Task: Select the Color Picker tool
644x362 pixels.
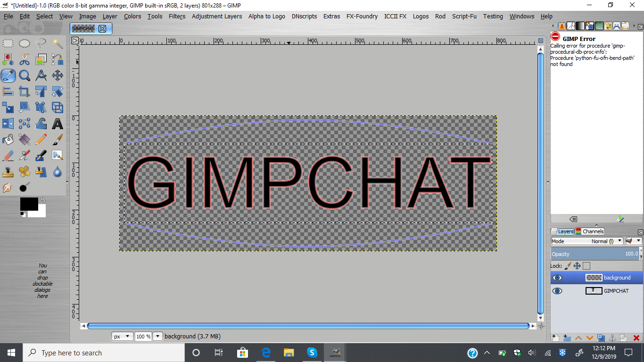Action: point(8,76)
